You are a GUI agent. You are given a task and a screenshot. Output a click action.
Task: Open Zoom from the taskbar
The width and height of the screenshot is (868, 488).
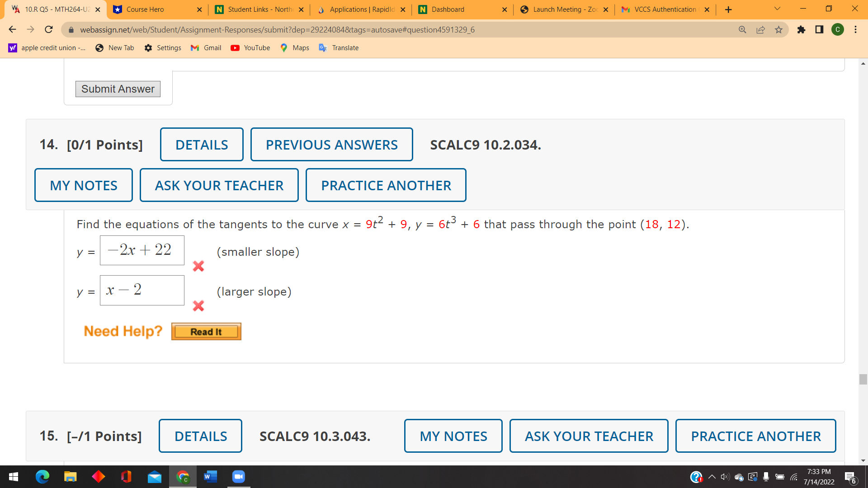point(238,477)
